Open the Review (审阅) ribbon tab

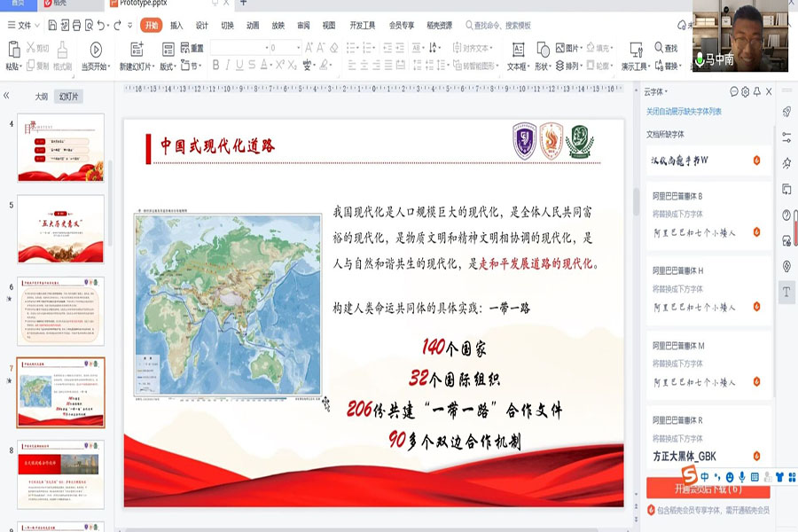303,26
